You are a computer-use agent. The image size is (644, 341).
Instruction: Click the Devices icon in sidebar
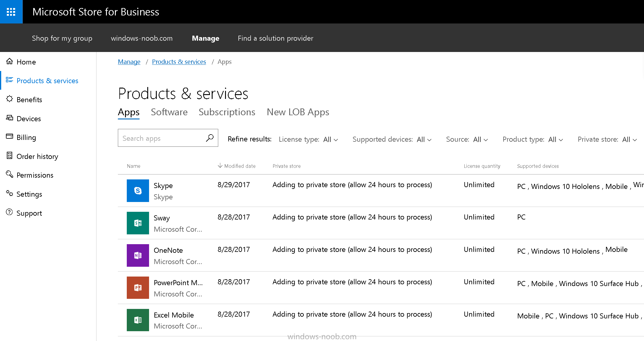coord(10,118)
